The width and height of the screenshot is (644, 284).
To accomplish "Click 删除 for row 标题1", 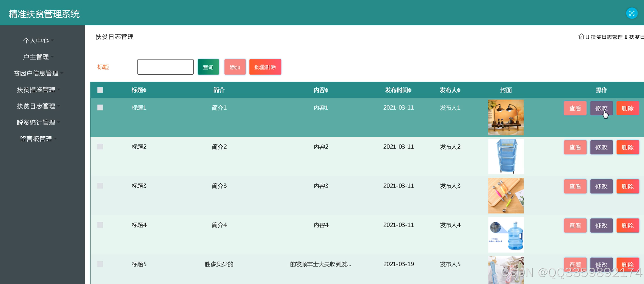I will 628,108.
